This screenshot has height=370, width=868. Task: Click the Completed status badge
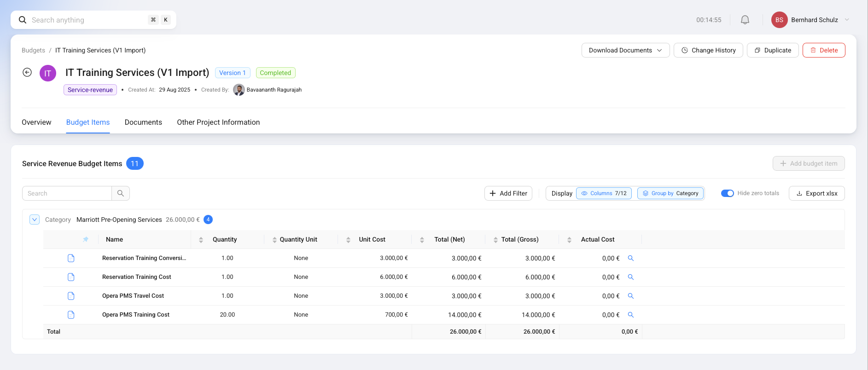[x=275, y=73]
